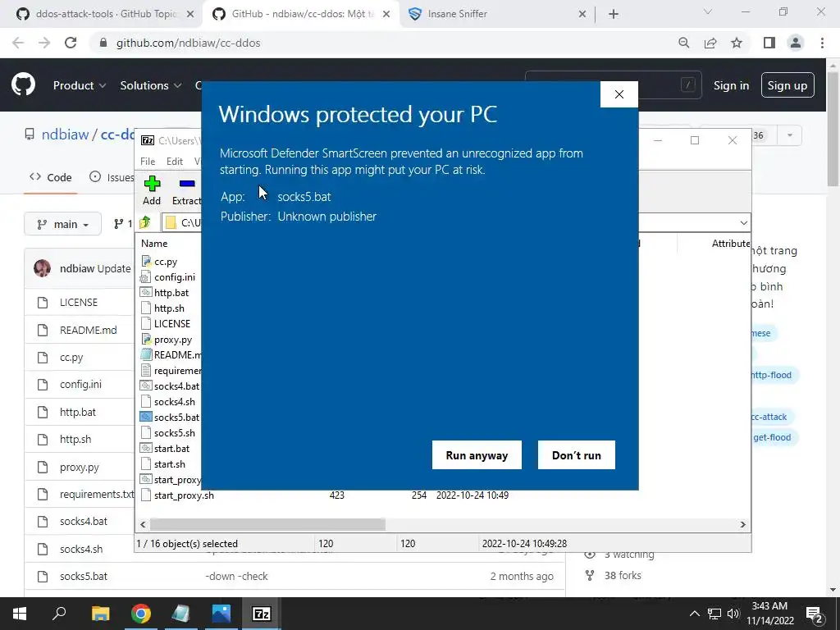Viewport: 840px width, 630px height.
Task: Expand the 7-Zip path dropdown arrow
Action: tap(743, 222)
